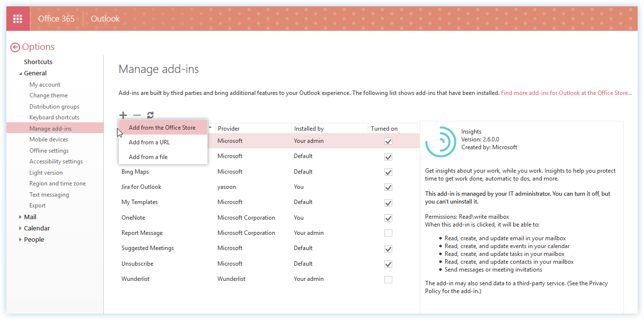This screenshot has height=320, width=644.
Task: Click the back arrow next to Options
Action: click(15, 47)
